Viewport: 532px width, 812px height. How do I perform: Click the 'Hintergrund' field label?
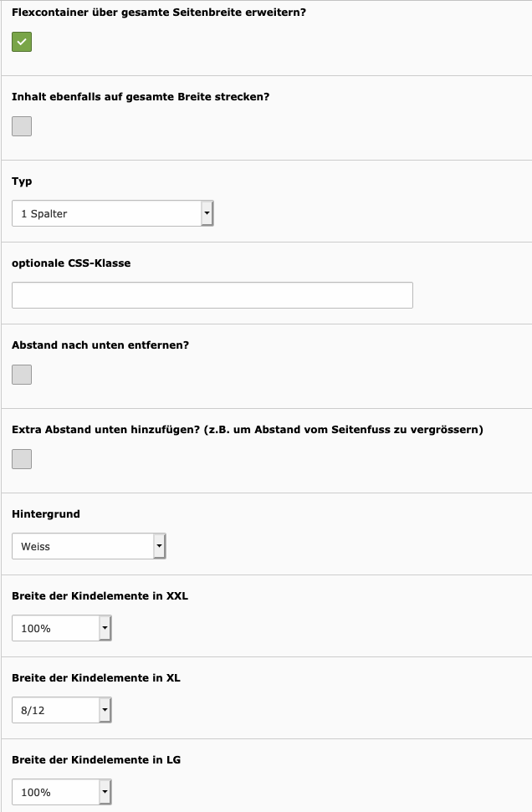tap(46, 514)
